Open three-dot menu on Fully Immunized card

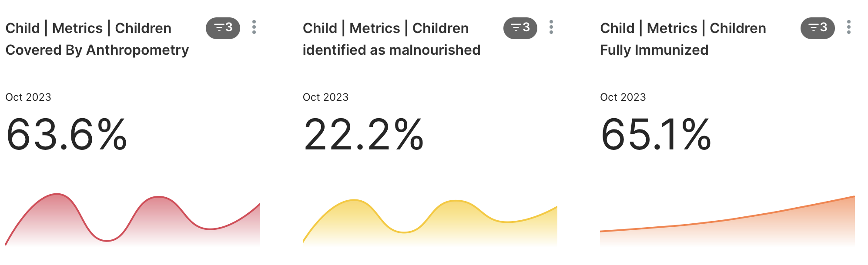pos(848,27)
